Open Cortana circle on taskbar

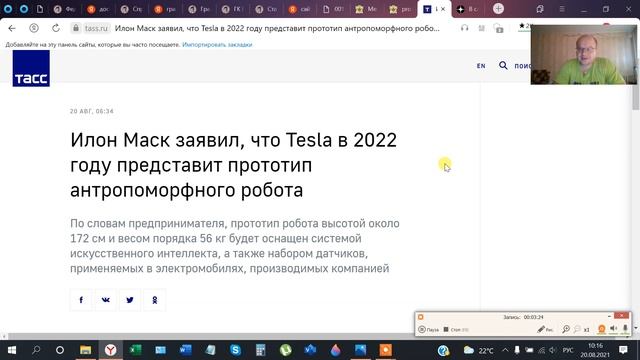coord(60,350)
